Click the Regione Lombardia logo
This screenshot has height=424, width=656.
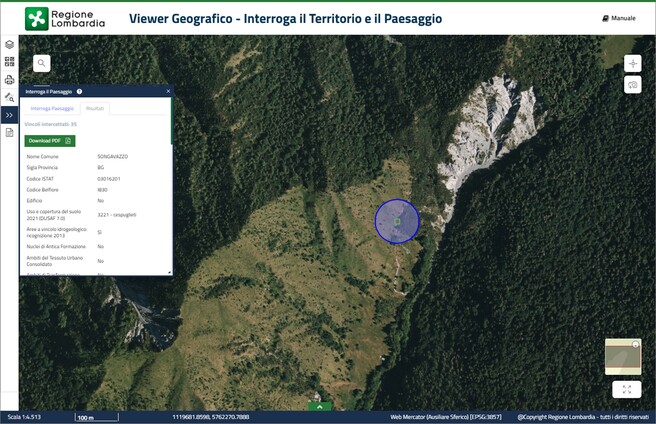tap(65, 19)
